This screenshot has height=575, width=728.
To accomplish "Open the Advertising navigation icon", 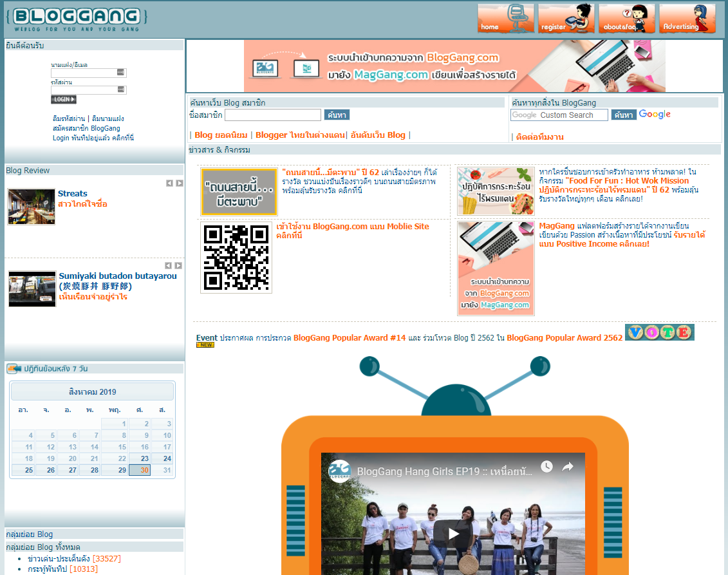I will (687, 19).
